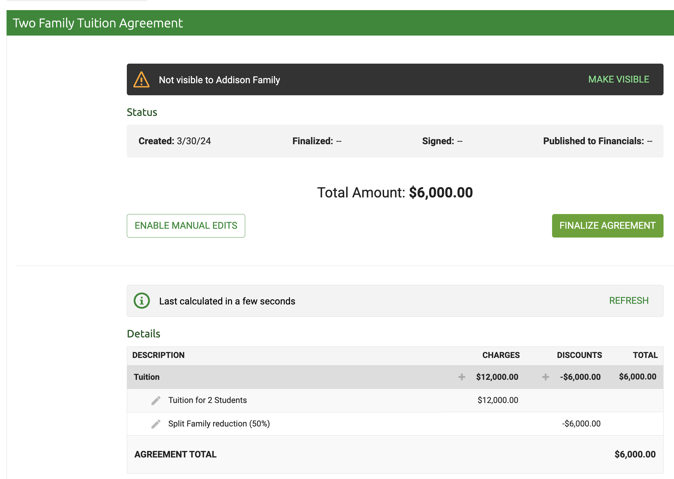Click the $6,000.00 Agreement Total value
The width and height of the screenshot is (674, 479).
pos(635,454)
